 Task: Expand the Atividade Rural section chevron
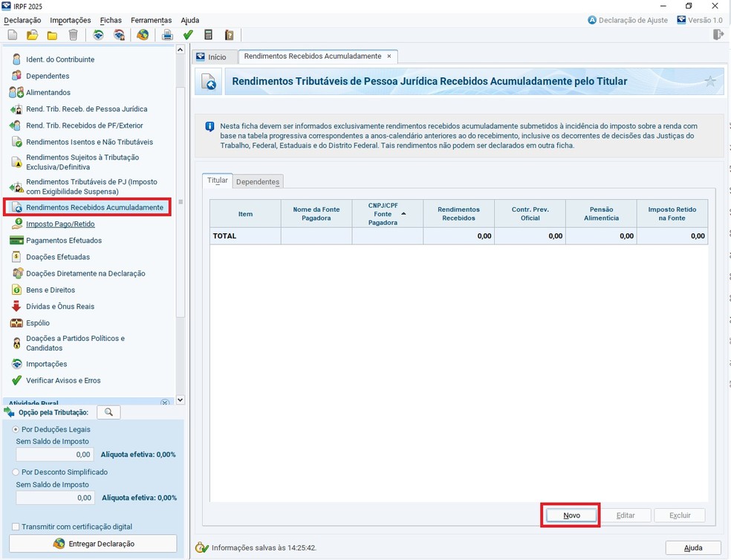click(x=165, y=403)
